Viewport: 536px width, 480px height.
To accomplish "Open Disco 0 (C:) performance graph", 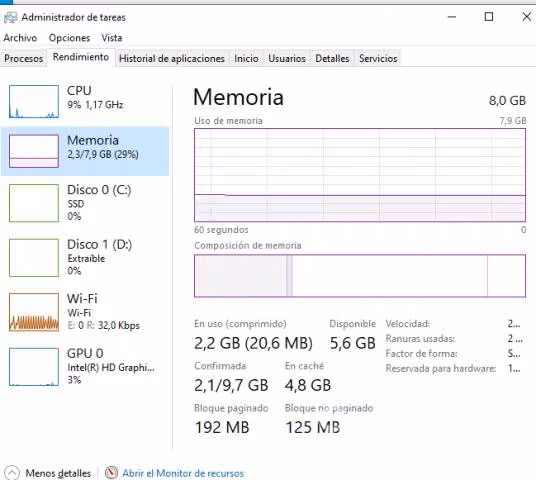I will pos(34,203).
